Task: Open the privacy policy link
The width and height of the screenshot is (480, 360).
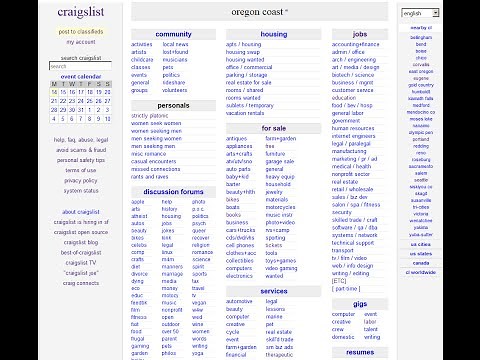Action: pyautogui.click(x=81, y=181)
